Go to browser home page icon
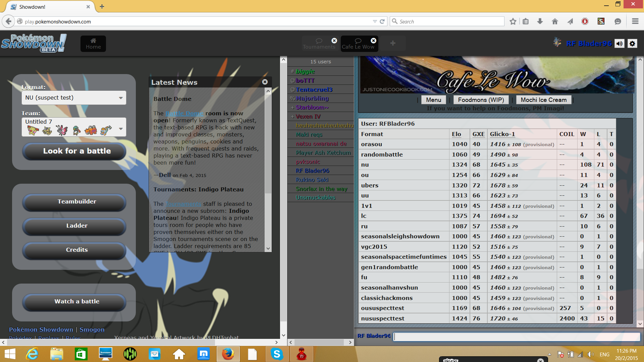 pyautogui.click(x=555, y=21)
